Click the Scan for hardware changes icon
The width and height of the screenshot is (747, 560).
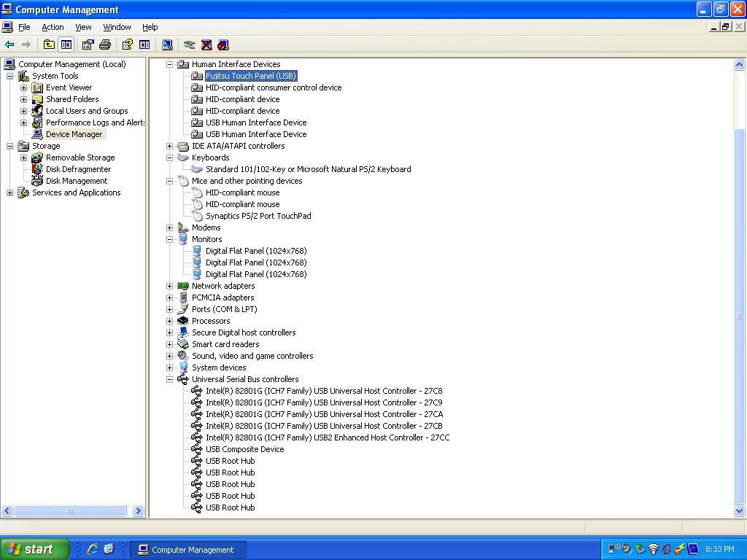tap(167, 44)
